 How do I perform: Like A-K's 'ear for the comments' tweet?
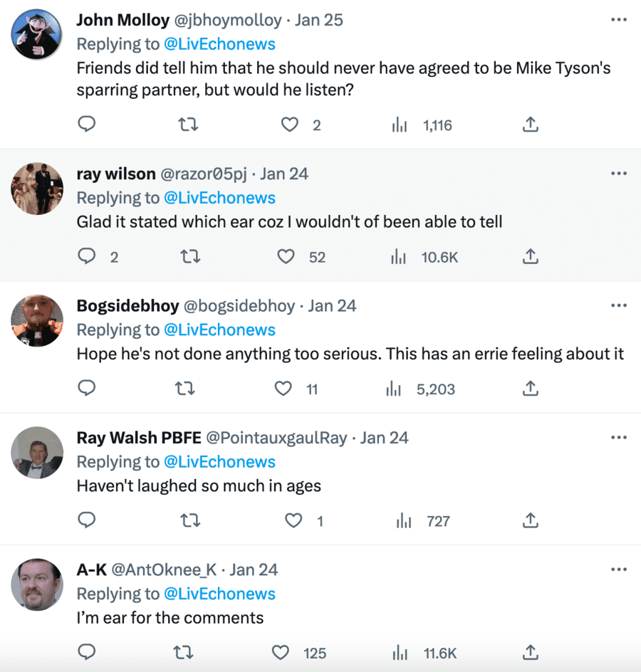point(281,653)
